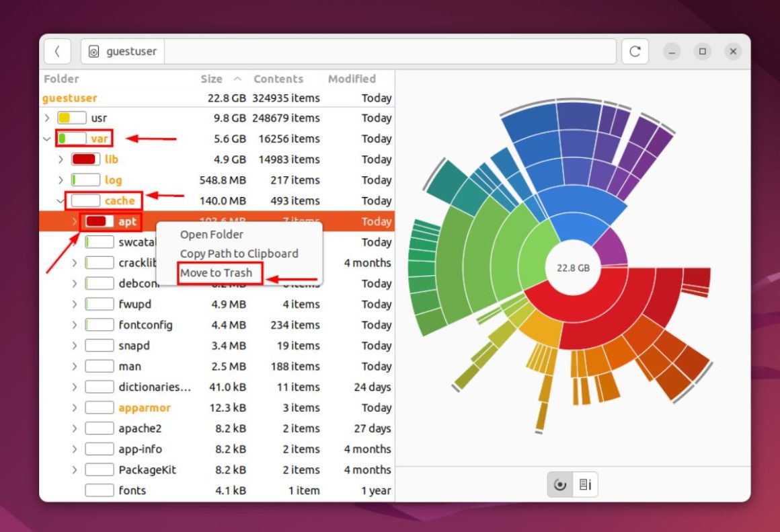Open the guestuser location button in the header
780x532 pixels.
pos(122,50)
